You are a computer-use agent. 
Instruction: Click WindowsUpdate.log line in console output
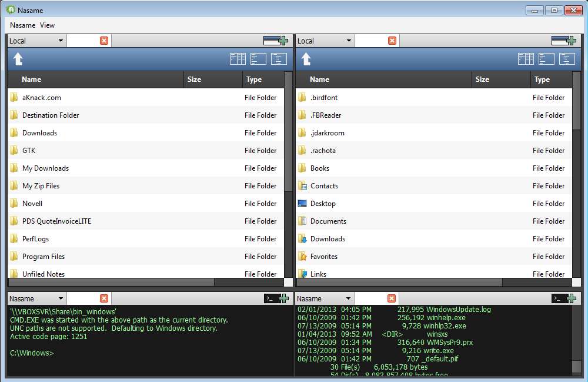pos(394,309)
